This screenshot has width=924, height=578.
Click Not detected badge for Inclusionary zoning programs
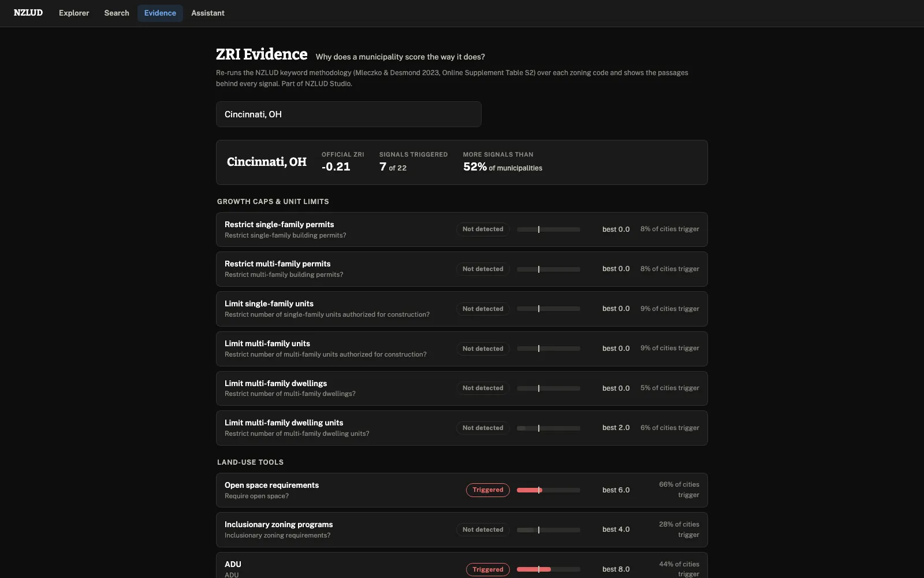coord(483,529)
